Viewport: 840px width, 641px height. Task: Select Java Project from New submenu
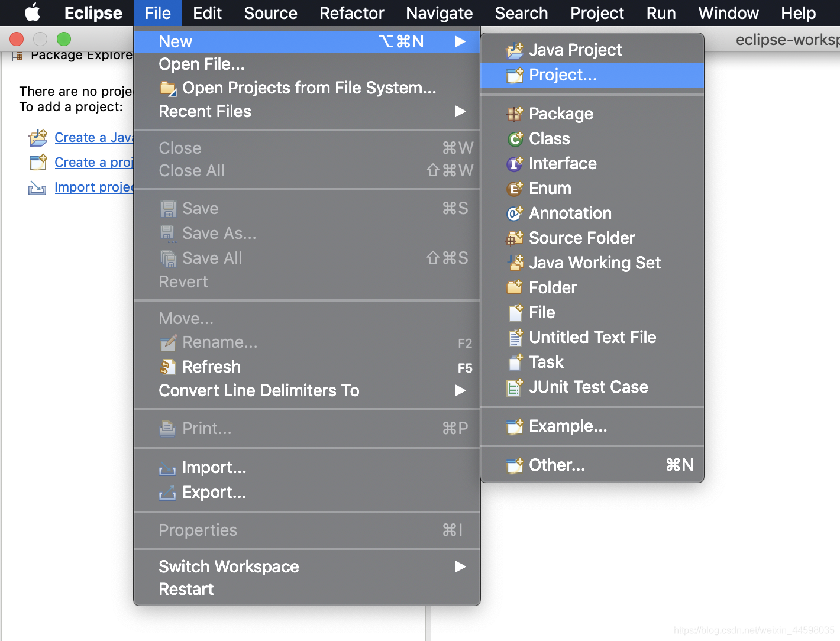point(592,50)
